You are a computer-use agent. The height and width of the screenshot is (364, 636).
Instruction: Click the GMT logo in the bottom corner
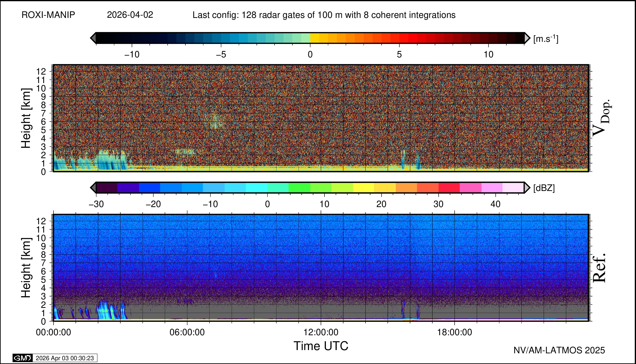coord(22,358)
